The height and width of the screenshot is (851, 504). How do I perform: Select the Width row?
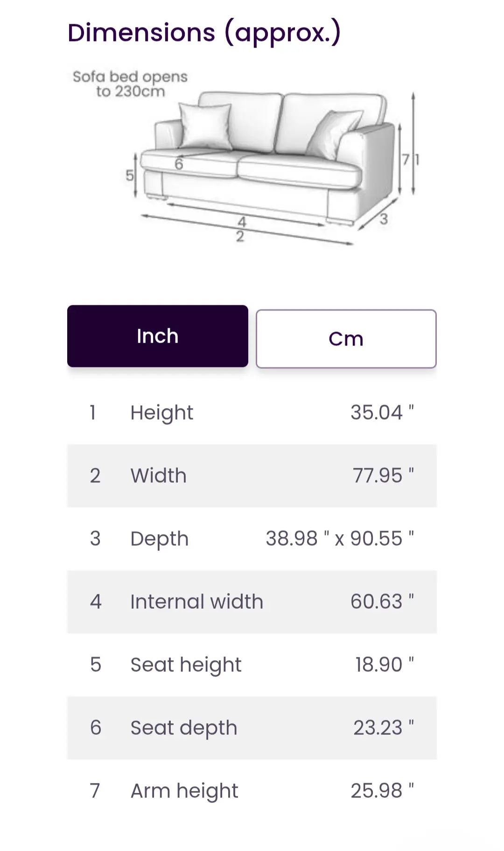(x=252, y=476)
